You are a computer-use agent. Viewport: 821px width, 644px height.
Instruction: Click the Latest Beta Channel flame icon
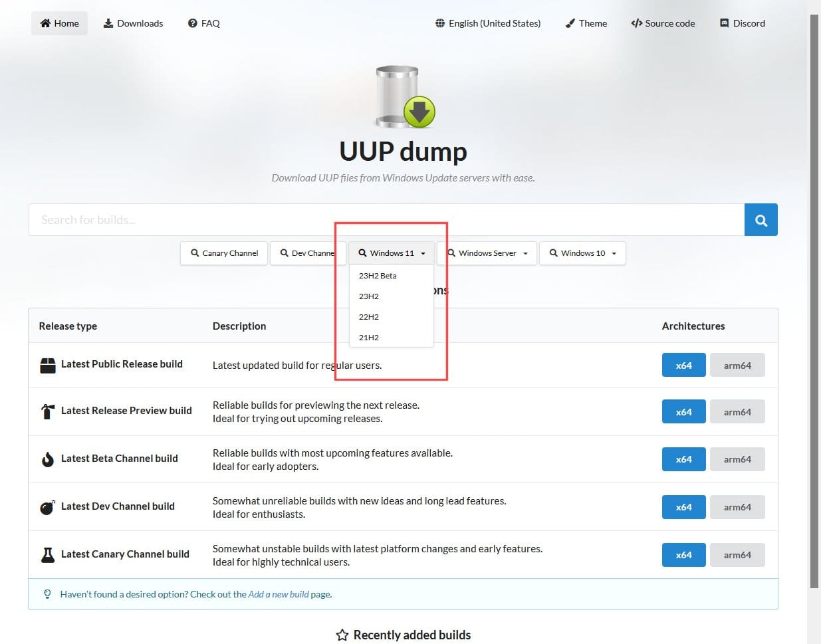48,459
